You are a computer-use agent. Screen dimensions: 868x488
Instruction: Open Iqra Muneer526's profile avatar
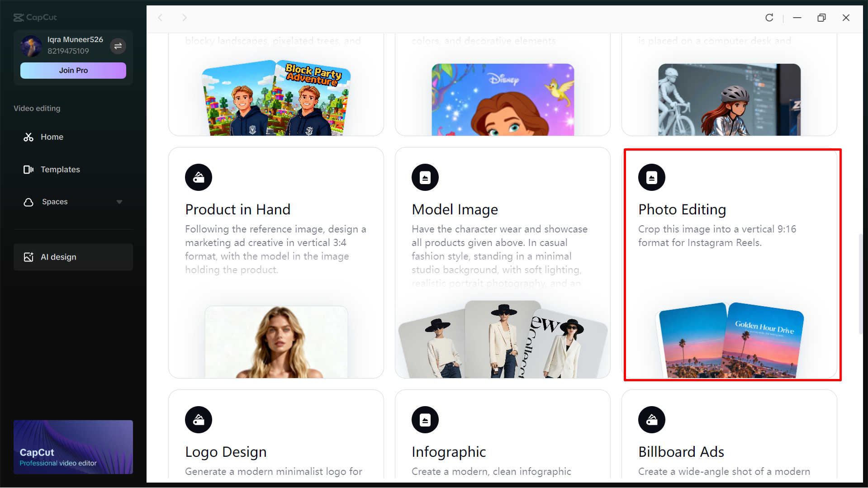[30, 46]
